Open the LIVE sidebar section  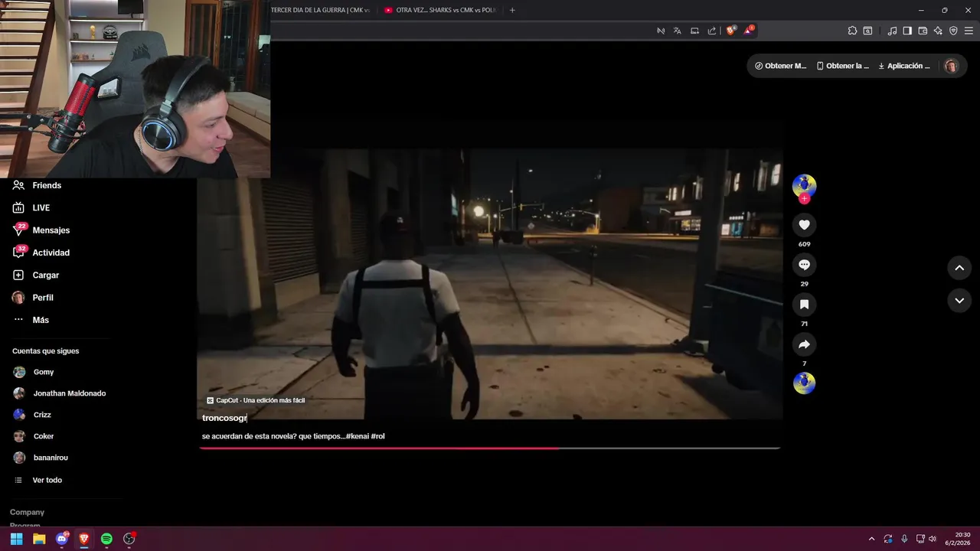[x=31, y=207]
